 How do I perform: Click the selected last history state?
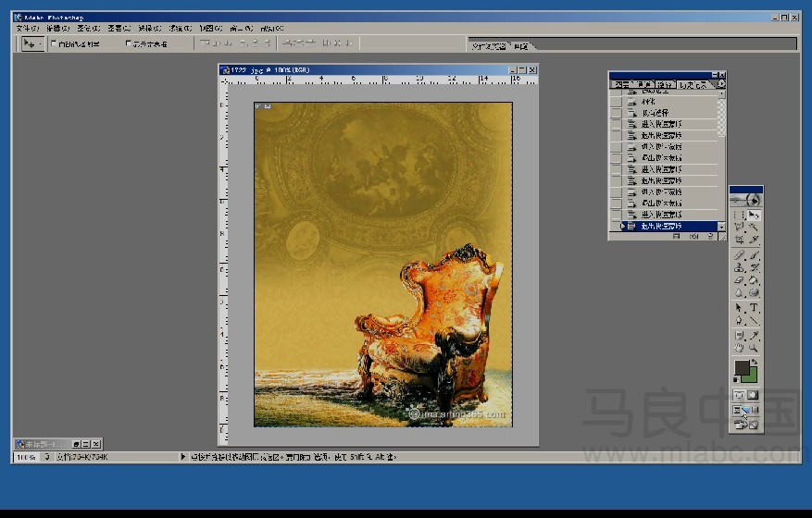click(669, 226)
